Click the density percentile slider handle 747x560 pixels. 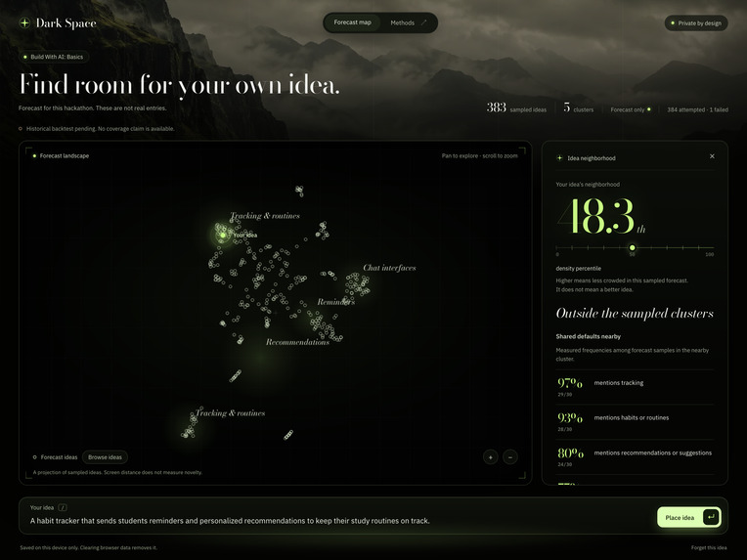pos(633,247)
